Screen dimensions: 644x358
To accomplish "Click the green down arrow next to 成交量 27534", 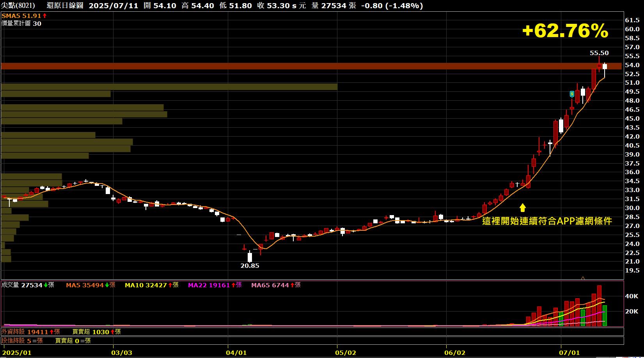I will (x=46, y=285).
